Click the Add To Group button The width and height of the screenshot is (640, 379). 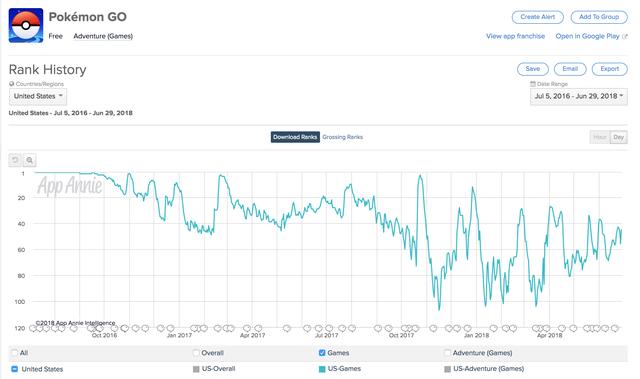[599, 17]
